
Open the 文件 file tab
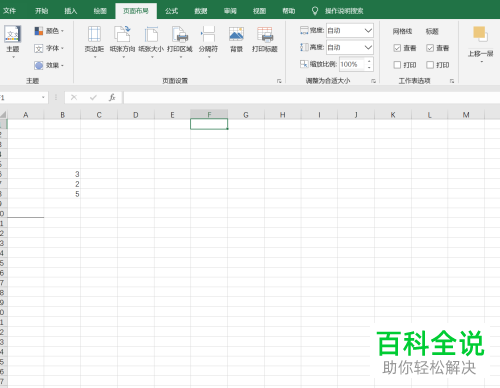pos(9,11)
